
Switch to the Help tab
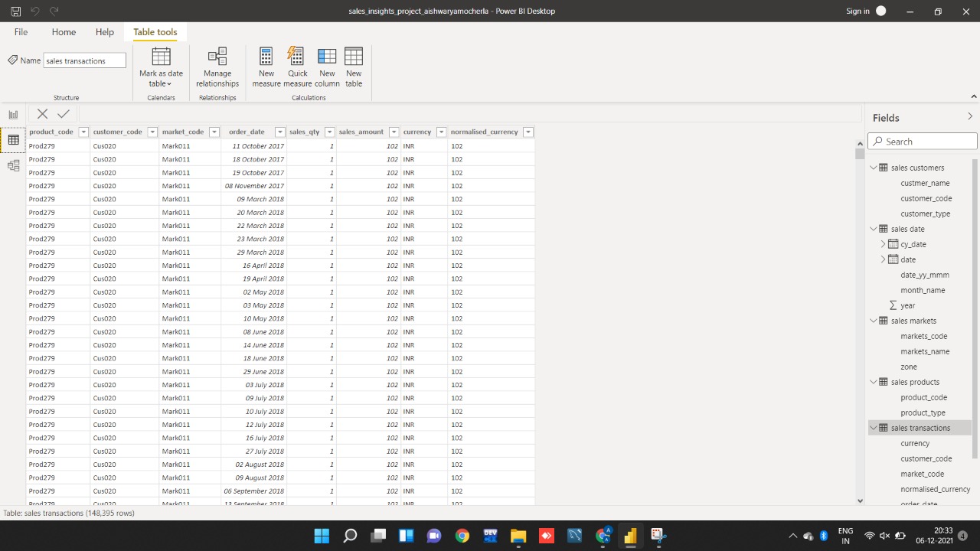pos(105,32)
